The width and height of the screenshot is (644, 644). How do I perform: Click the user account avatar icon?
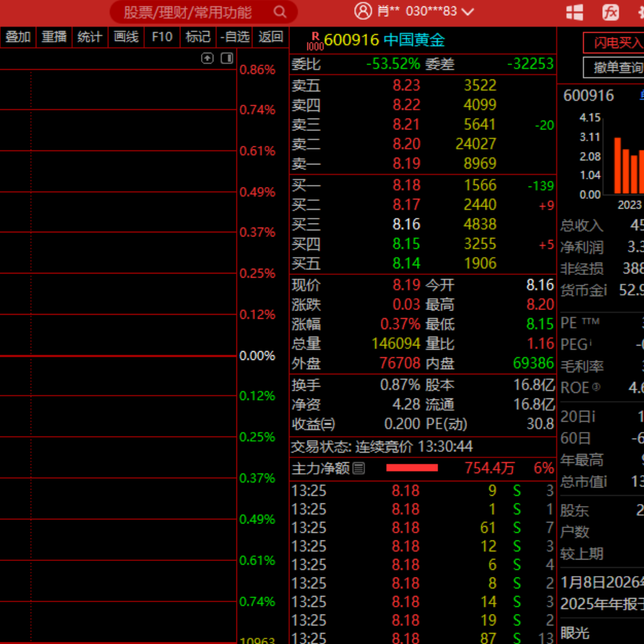(363, 11)
